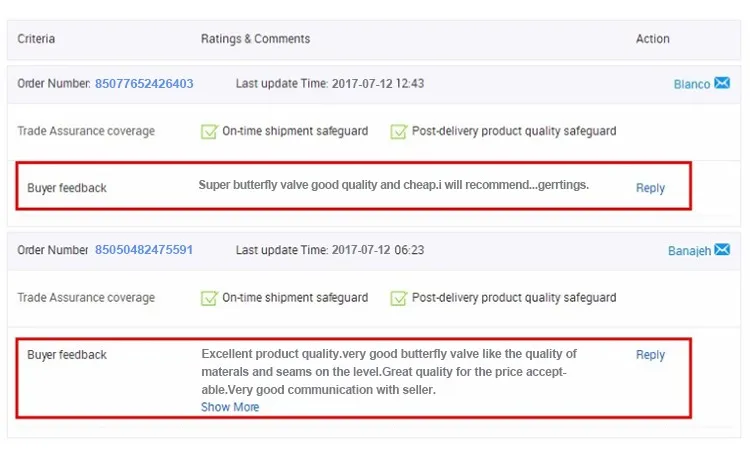The height and width of the screenshot is (464, 750).
Task: Select the Super butterfly valve feedback text
Action: coord(393,185)
